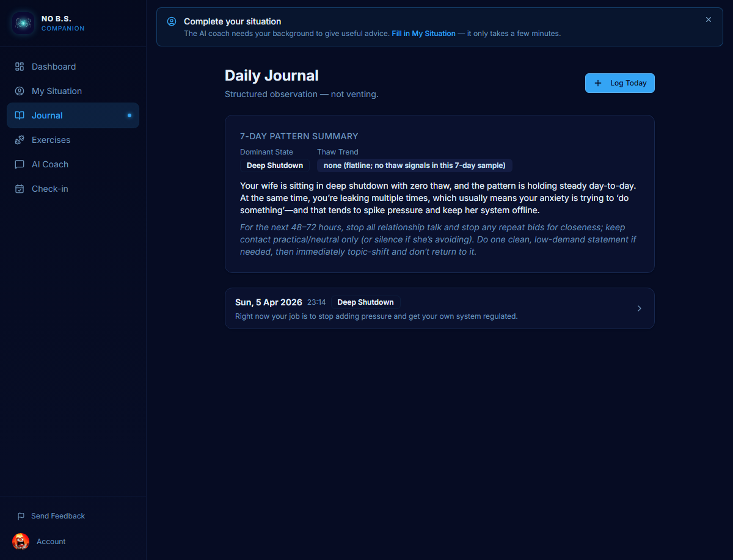Click the Check-in calendar icon

click(x=20, y=189)
